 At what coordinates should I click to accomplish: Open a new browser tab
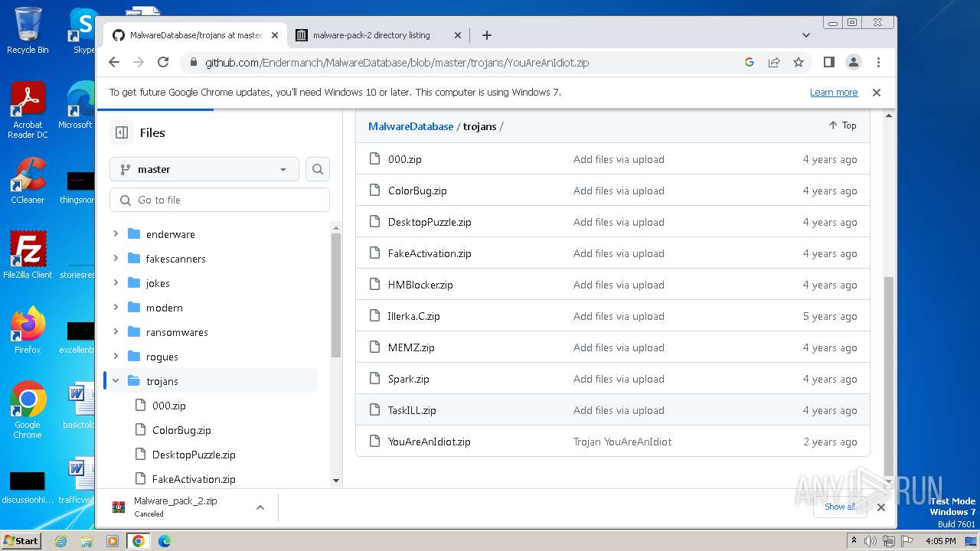tap(486, 35)
